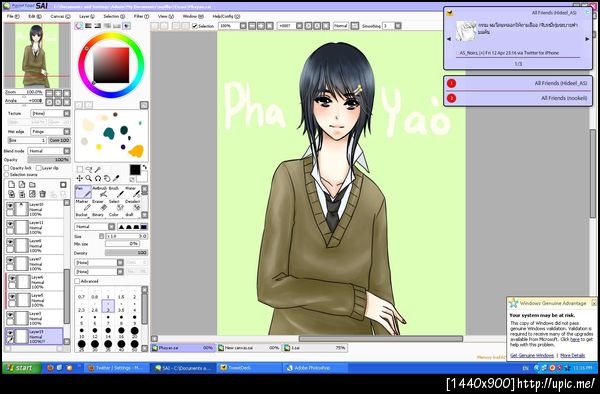Screen dimensions: 600x394
Task: Select the AirBrush tool
Action: coord(100,192)
